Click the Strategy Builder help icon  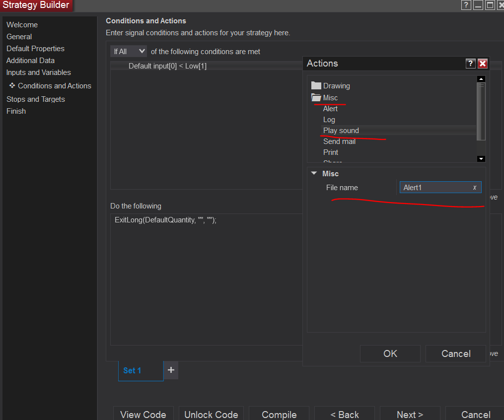[466, 5]
